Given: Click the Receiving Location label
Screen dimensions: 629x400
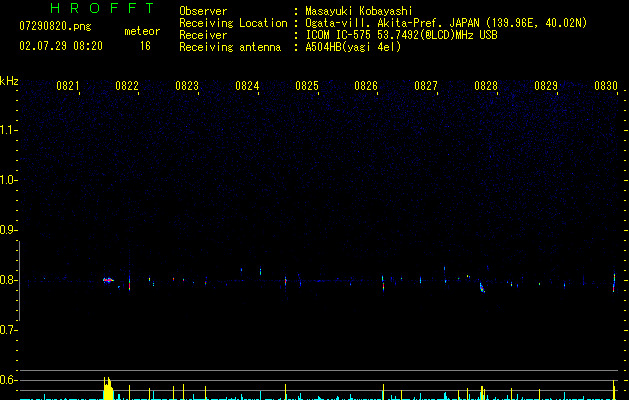Looking at the screenshot, I should click(233, 23).
